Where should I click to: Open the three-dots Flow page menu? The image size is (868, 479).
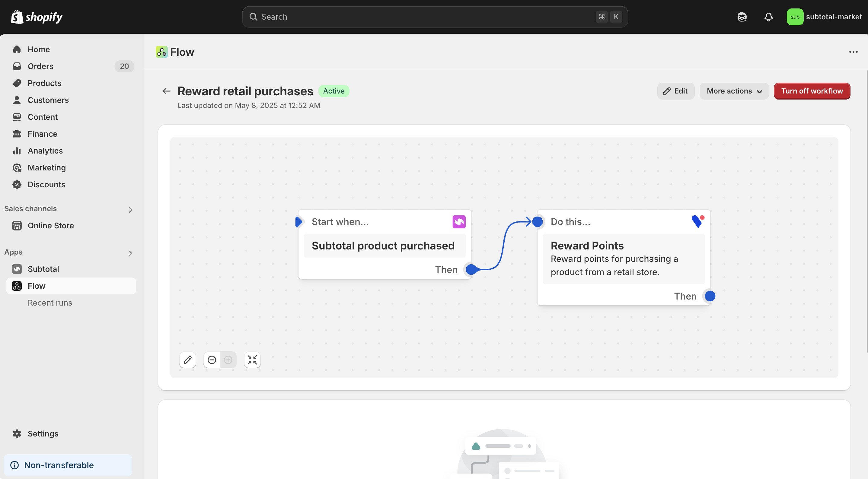coord(853,52)
